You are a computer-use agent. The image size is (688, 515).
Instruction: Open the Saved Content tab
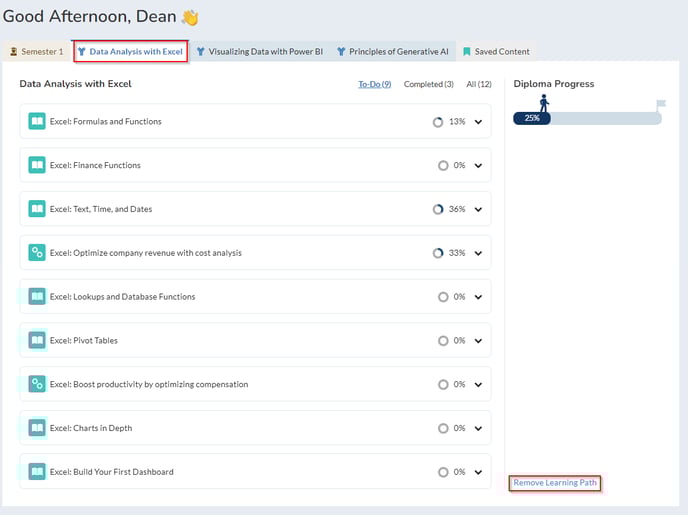point(496,51)
